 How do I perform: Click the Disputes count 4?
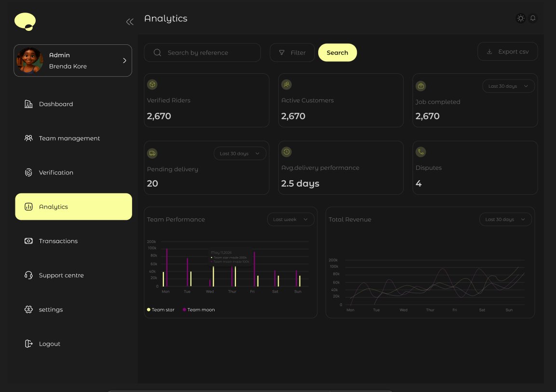click(x=419, y=184)
